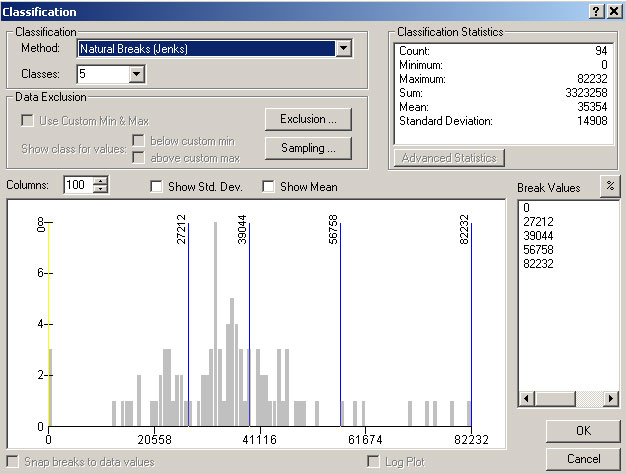
Task: Enable Snap breaks to data values
Action: tap(12, 462)
